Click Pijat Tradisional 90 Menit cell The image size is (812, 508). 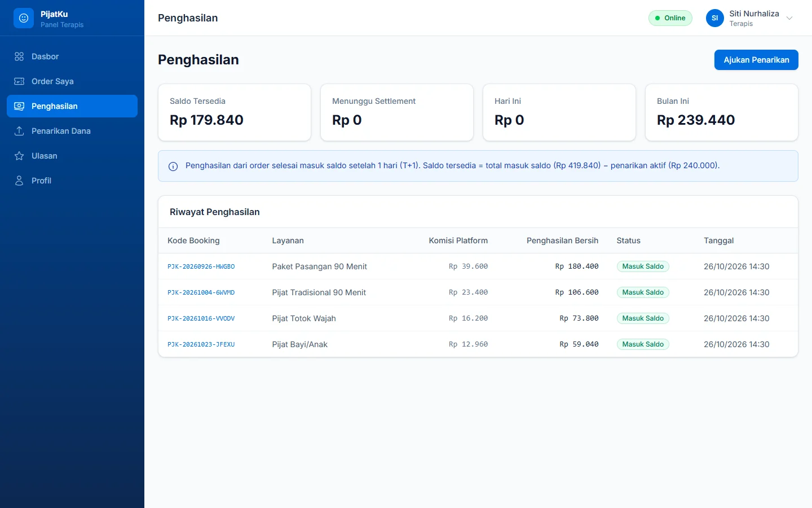(319, 292)
